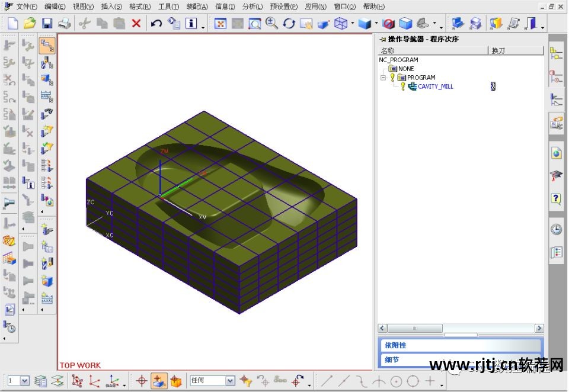Select the NONE group in navigator
Image resolution: width=569 pixels, height=392 pixels.
point(406,69)
